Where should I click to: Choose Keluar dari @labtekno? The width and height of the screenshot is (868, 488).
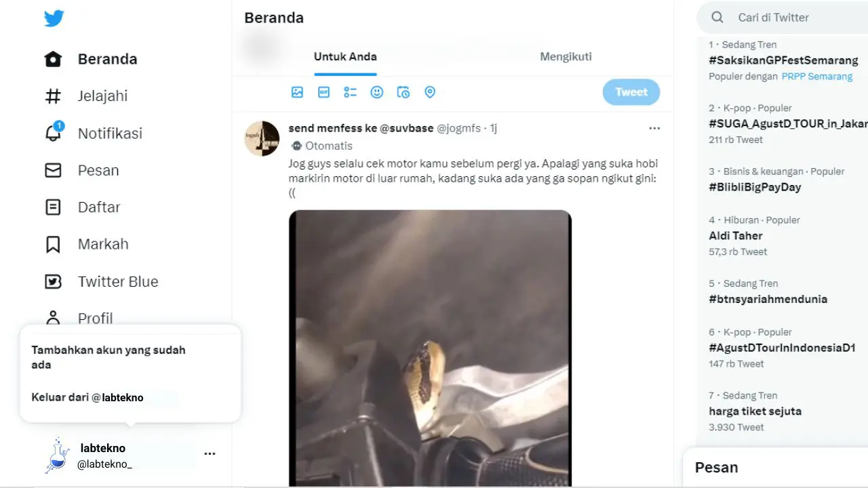pyautogui.click(x=87, y=397)
